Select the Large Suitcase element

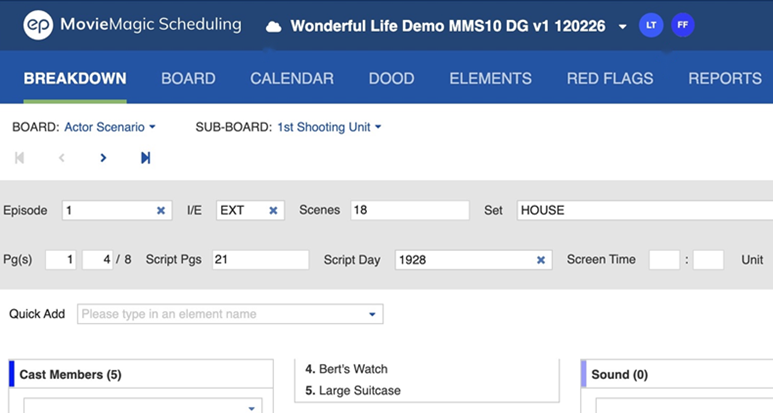(352, 391)
